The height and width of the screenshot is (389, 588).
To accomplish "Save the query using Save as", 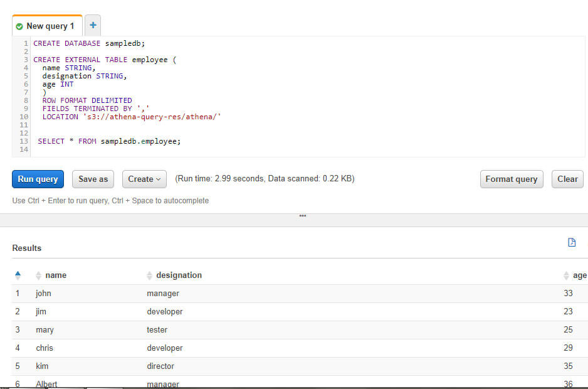I will coord(93,179).
